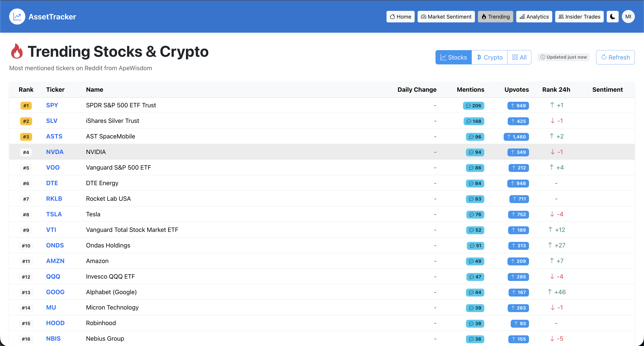
Task: Open Insider Trades using the people icon
Action: (x=561, y=16)
